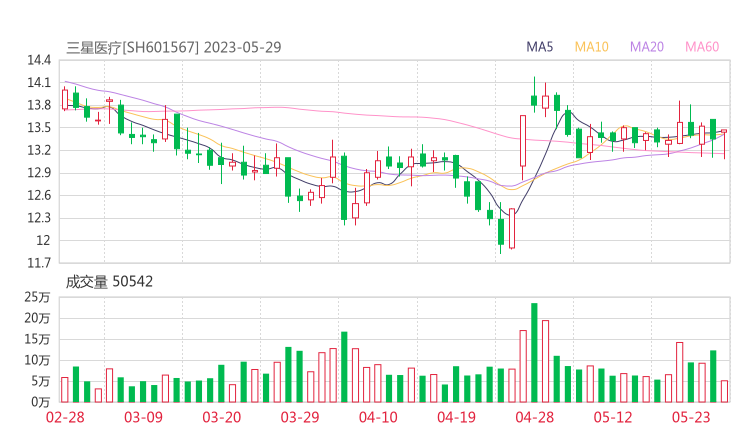Click the 11.7 price axis label
The height and width of the screenshot is (440, 740).
coord(38,263)
